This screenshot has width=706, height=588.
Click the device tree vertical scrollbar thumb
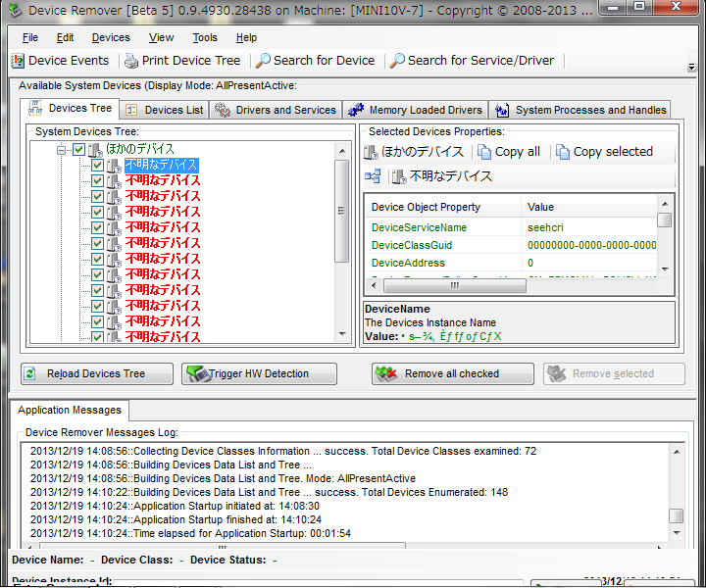[x=342, y=211]
